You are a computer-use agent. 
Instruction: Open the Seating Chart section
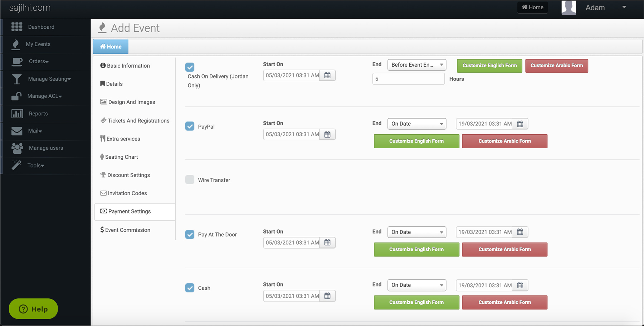point(119,157)
